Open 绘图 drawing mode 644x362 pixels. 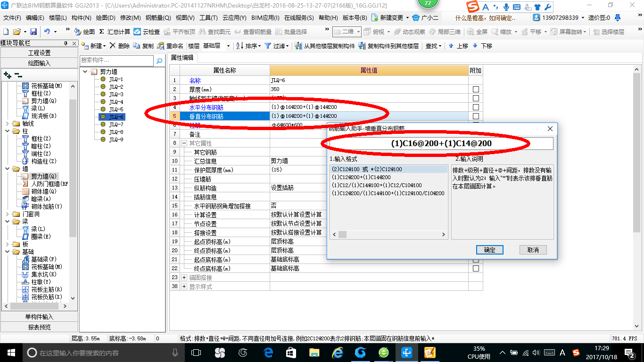(85, 32)
